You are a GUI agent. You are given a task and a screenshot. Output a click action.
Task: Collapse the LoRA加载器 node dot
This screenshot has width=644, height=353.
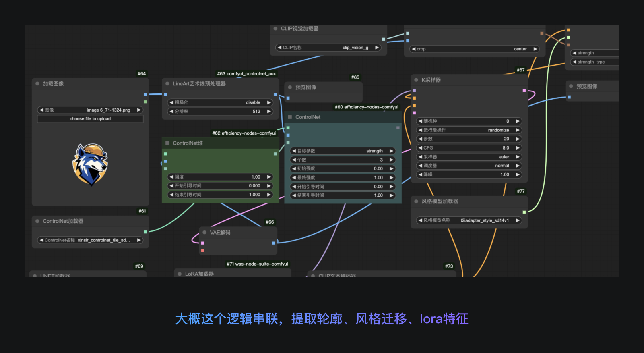pos(180,274)
